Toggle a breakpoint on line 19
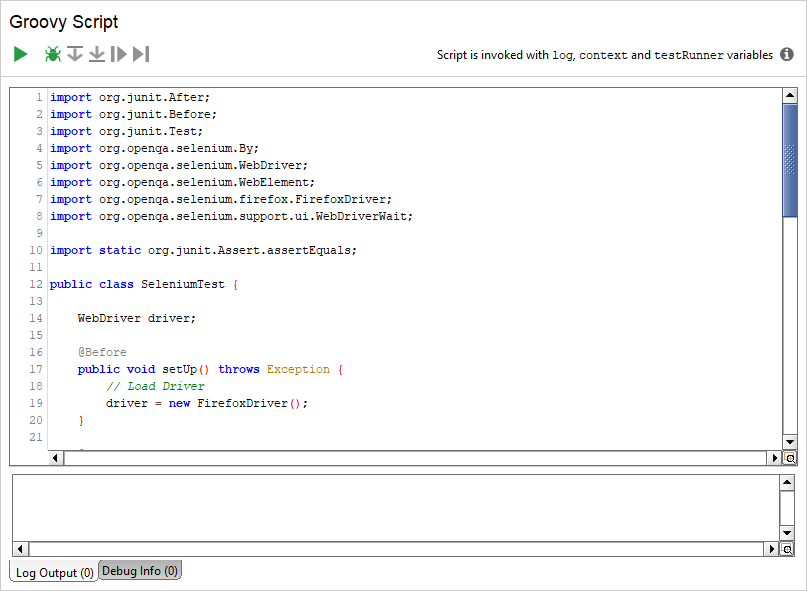Screen dimensions: 807x591 tap(35, 403)
